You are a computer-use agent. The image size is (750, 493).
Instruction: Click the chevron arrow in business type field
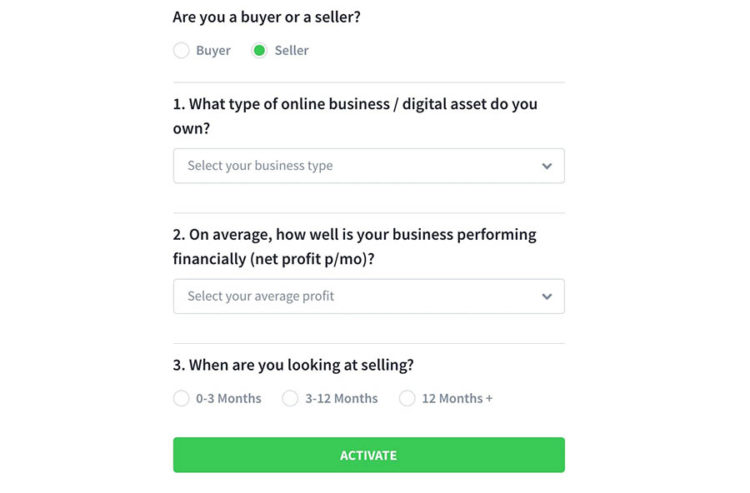pyautogui.click(x=546, y=166)
